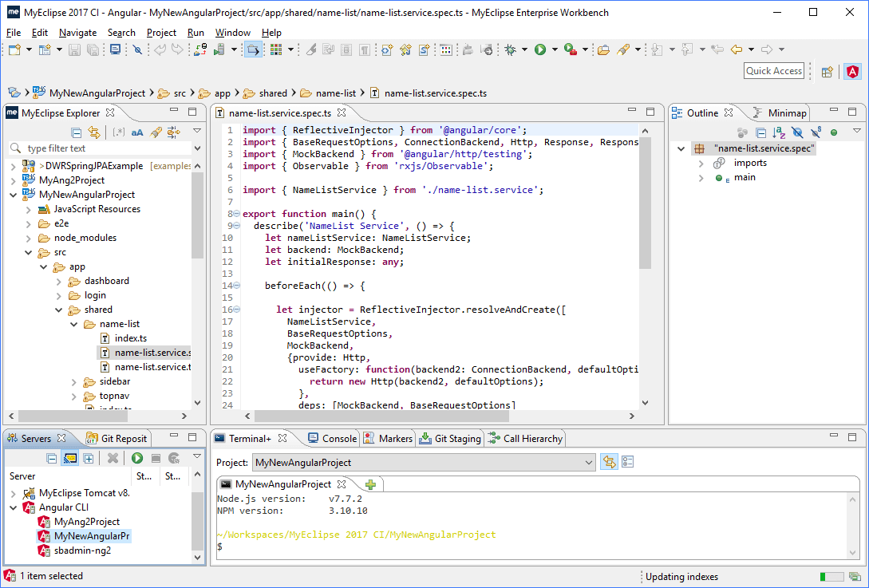Click the Angular perspective icon
This screenshot has height=588, width=869.
click(x=852, y=72)
